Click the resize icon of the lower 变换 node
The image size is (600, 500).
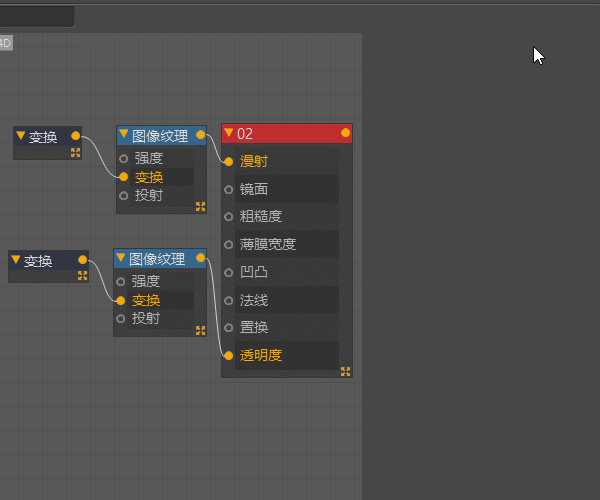[83, 275]
